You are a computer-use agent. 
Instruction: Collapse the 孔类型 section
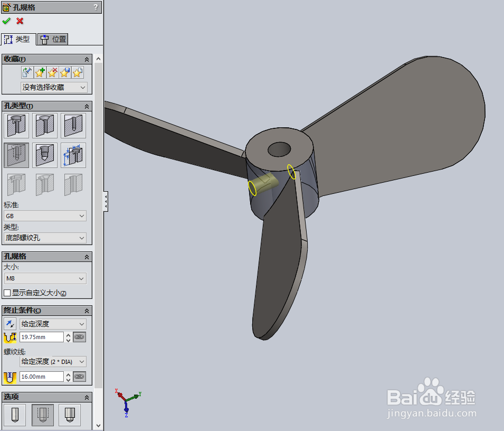coord(87,107)
